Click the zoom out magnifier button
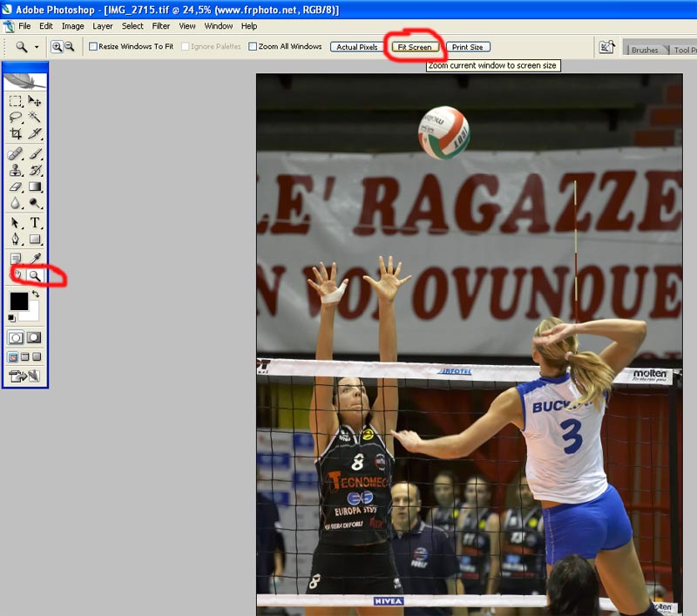 (69, 46)
